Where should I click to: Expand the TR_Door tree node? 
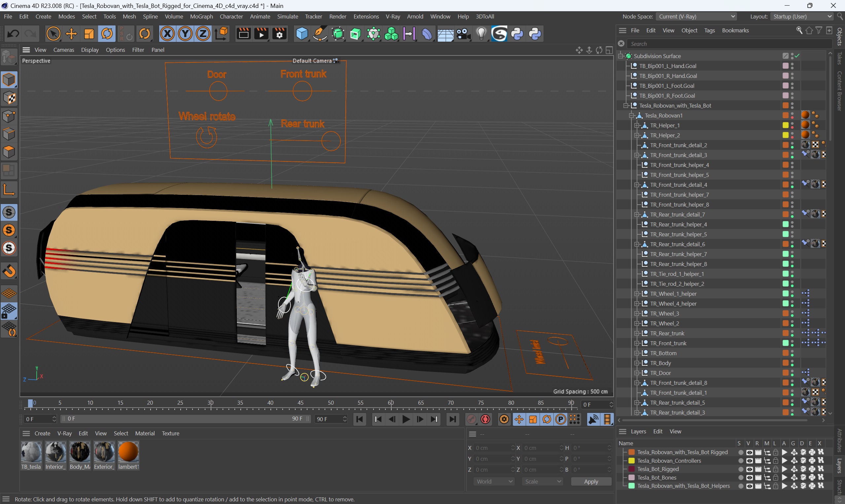point(637,373)
